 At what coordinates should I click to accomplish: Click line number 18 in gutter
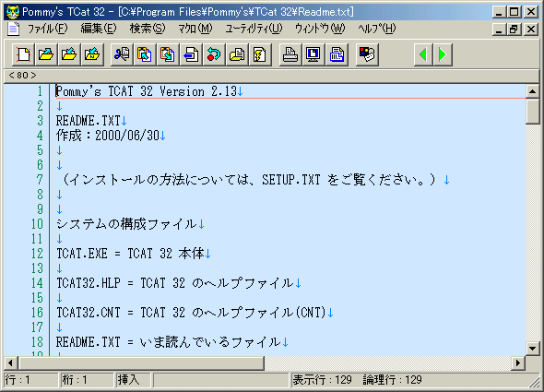tap(37, 342)
